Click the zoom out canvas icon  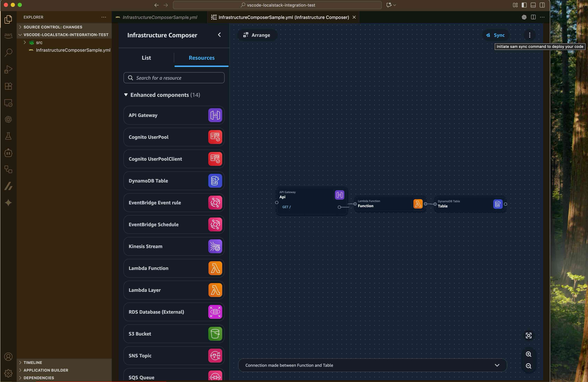coord(528,366)
